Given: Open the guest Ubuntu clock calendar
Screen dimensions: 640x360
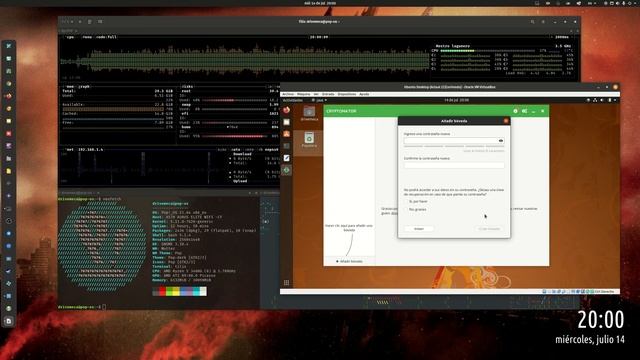Looking at the screenshot, I should [x=456, y=100].
